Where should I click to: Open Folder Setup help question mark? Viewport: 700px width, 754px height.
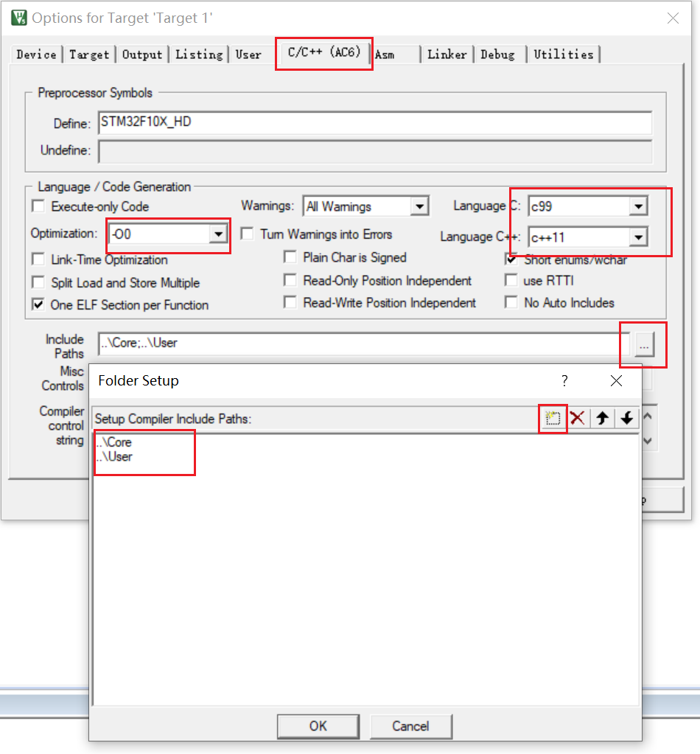(564, 381)
